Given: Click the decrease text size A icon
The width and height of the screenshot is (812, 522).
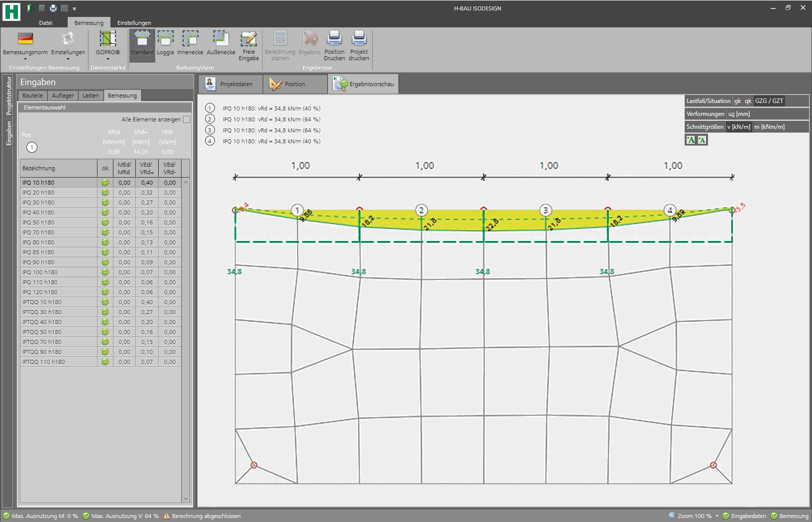Looking at the screenshot, I should point(702,140).
